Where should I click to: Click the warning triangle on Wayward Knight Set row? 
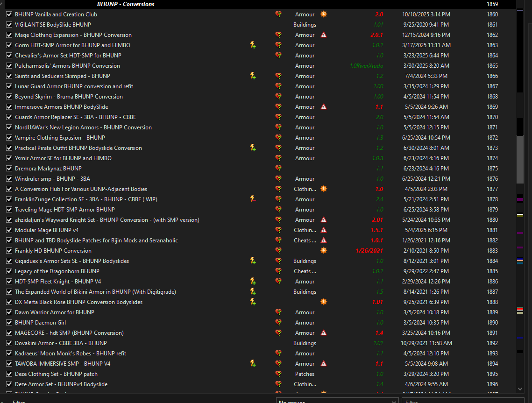click(324, 220)
